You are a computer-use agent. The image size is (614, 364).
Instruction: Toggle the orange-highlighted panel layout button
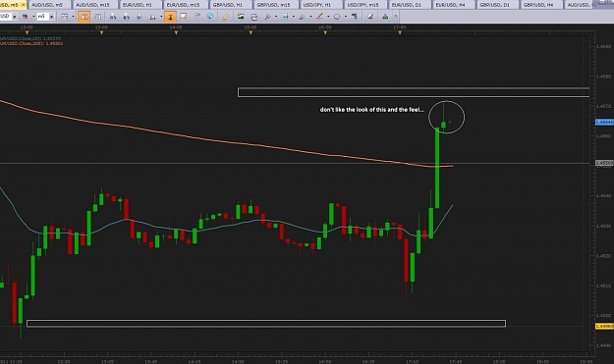[x=84, y=17]
